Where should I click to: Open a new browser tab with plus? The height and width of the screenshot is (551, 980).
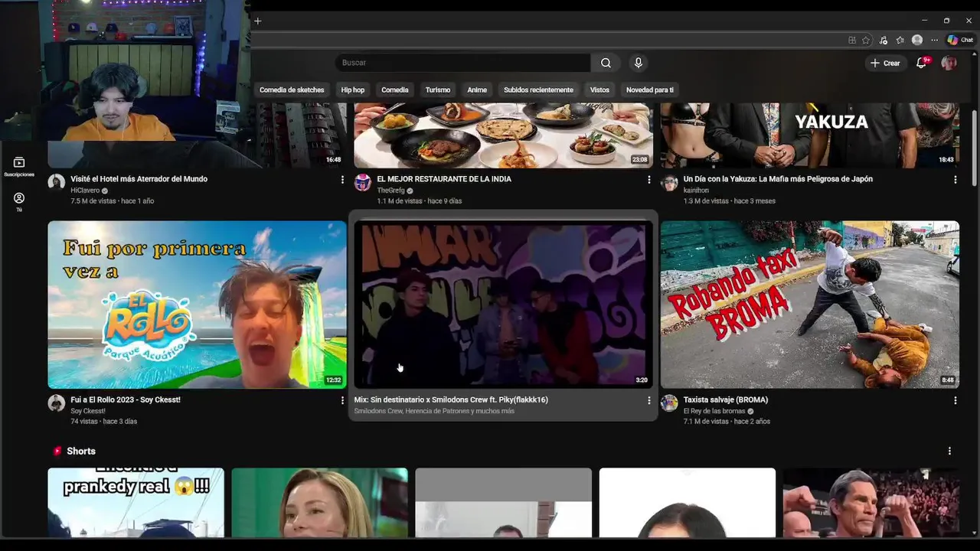pos(258,21)
